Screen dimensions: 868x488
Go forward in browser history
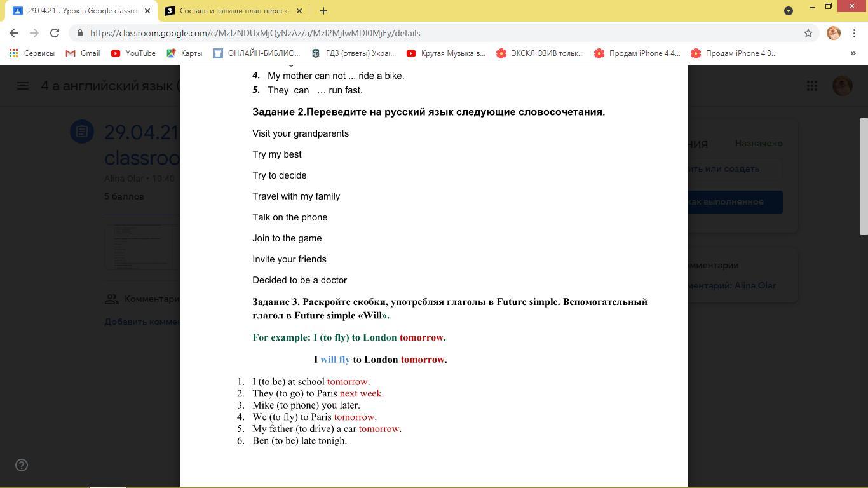[x=34, y=33]
